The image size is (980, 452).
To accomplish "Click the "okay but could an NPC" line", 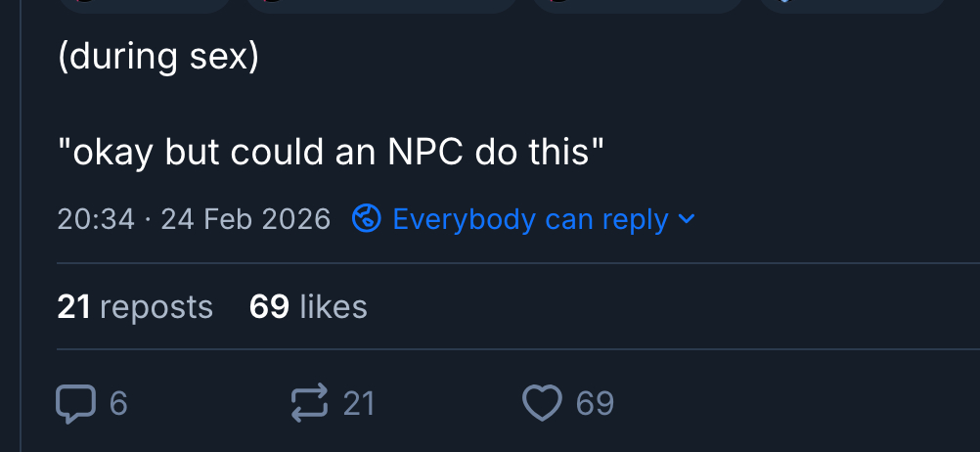I will click(x=331, y=153).
